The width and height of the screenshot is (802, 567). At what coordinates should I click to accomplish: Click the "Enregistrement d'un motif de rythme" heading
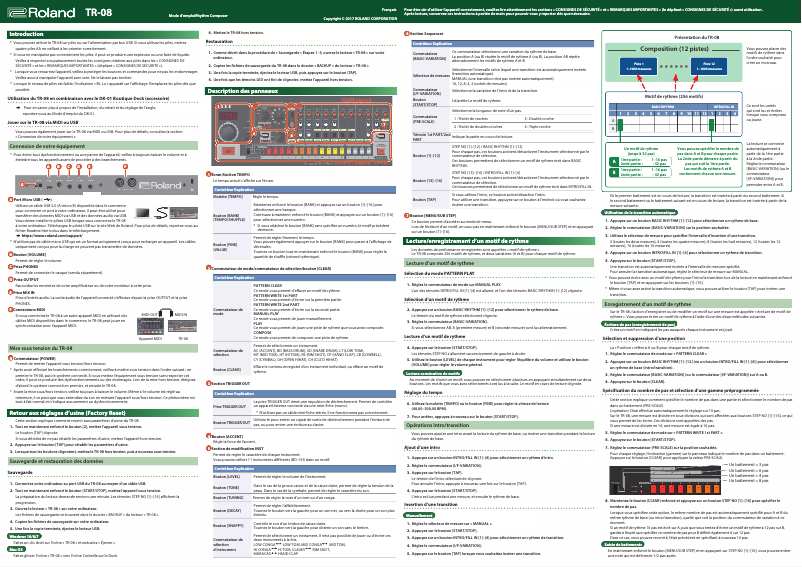[647, 304]
